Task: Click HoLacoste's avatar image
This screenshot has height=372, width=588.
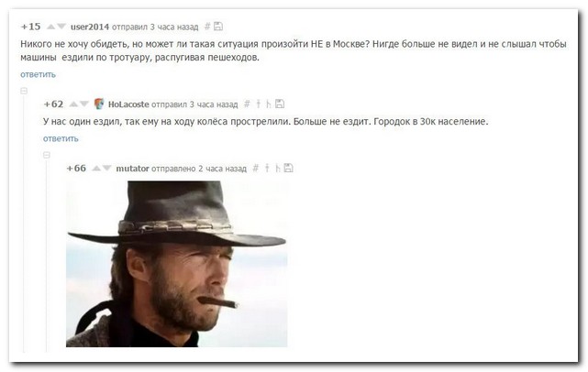Action: (99, 104)
